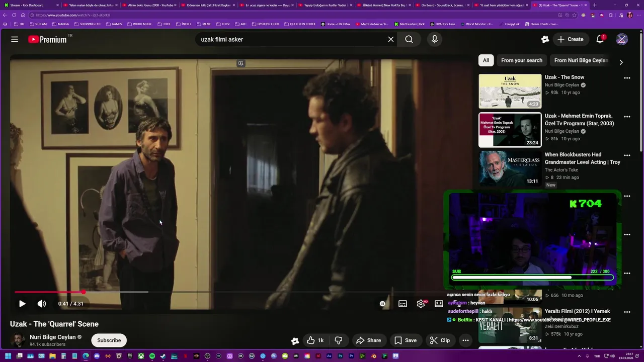Open Steam from taskbar
Image resolution: width=644 pixels, height=362 pixels.
(x=163, y=356)
